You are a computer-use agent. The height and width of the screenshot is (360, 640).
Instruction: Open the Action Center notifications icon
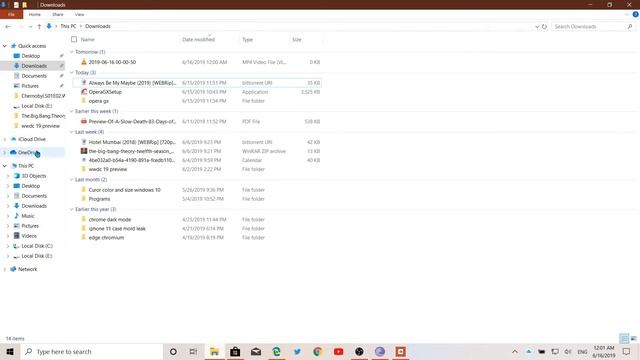627,351
